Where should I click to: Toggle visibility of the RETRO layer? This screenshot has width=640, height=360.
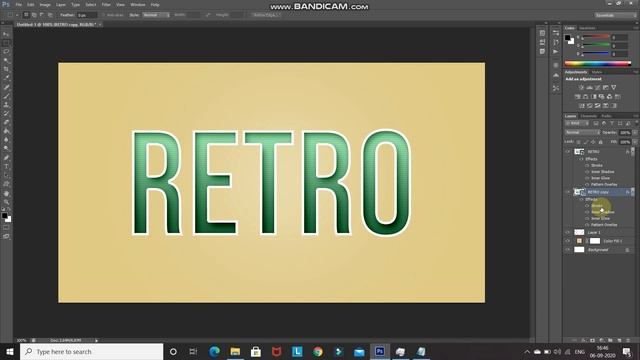click(567, 152)
